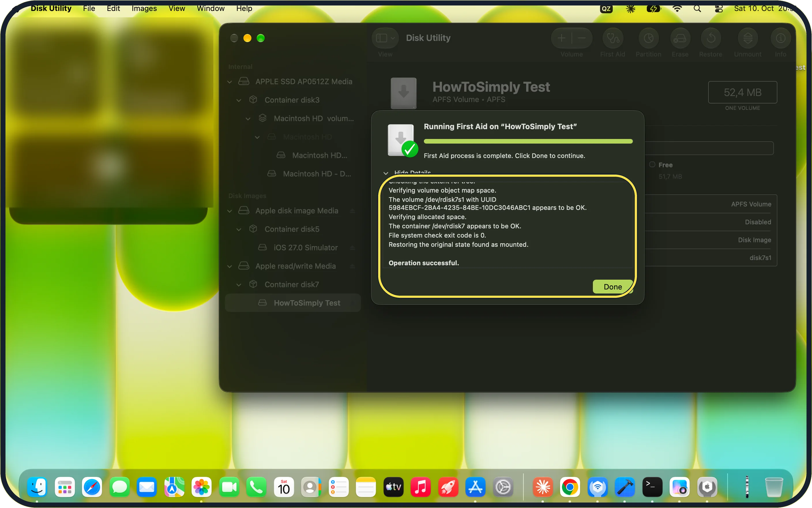
Task: Select Macintosh HD - D... volume
Action: pos(293,174)
